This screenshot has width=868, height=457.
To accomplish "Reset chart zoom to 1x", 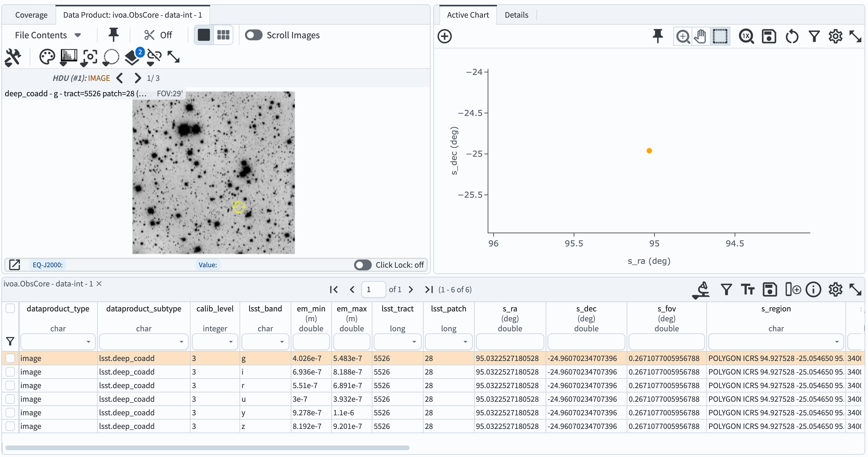I will 746,36.
